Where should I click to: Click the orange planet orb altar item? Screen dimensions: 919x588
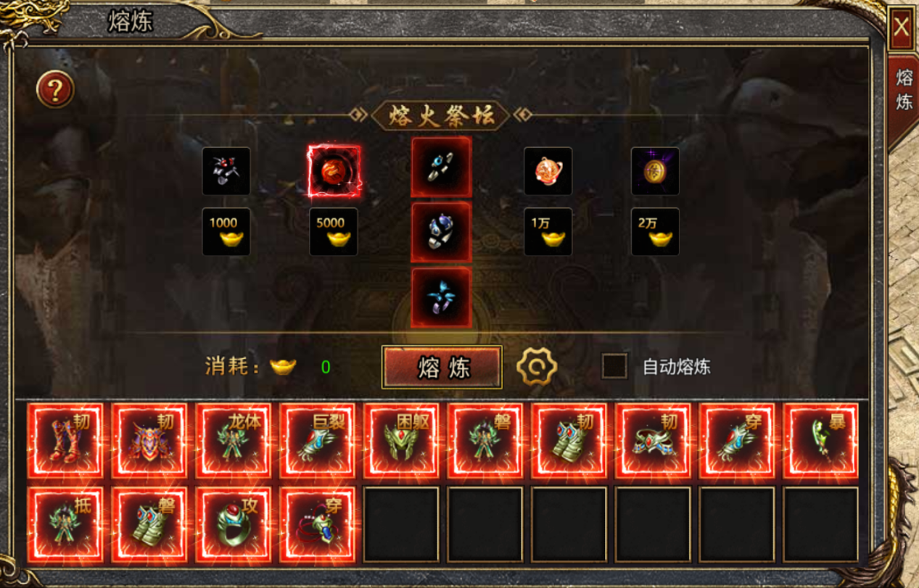[x=548, y=171]
